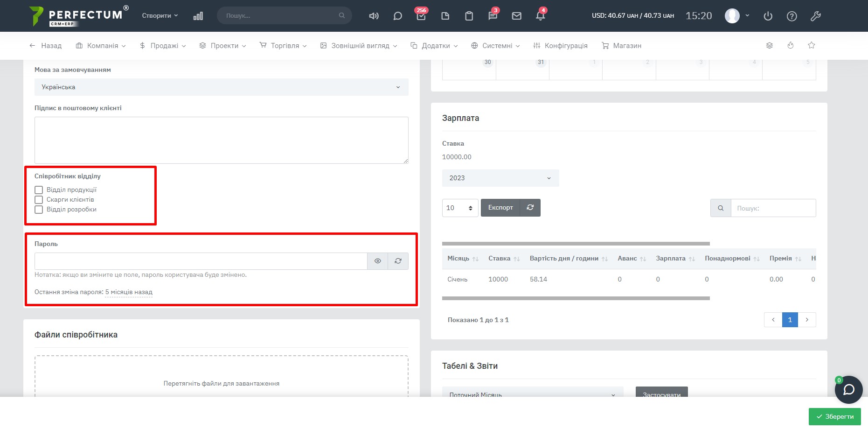Show password using the eye icon
The image size is (868, 429).
point(378,261)
